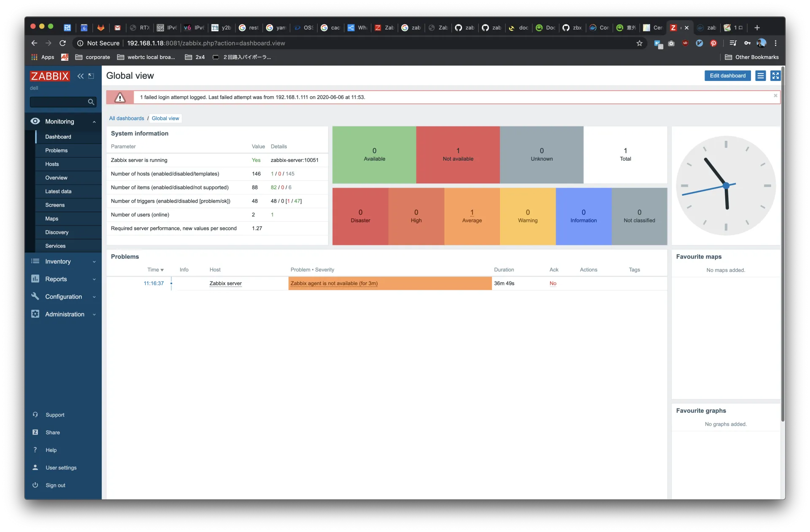Click the Sign out power icon
810x532 pixels.
click(35, 485)
